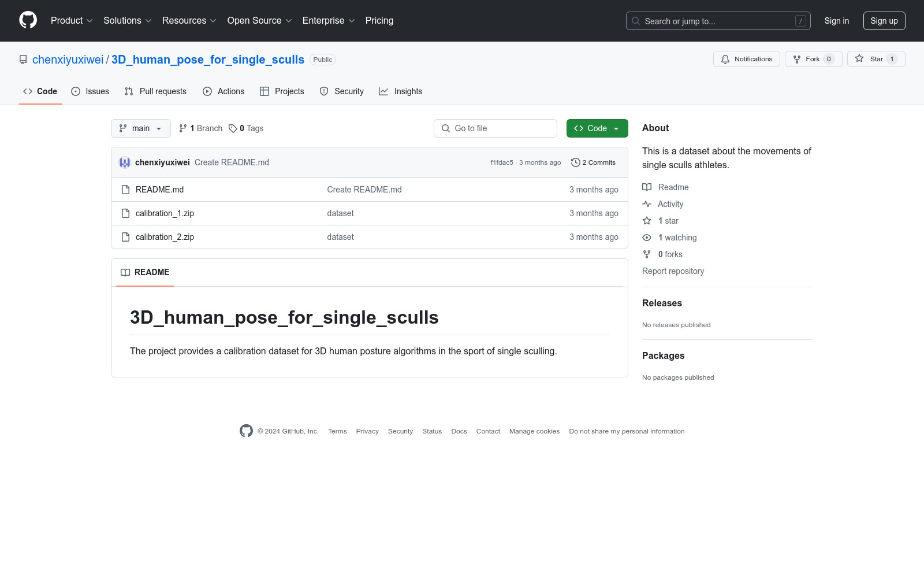Expand the Product menu
The width and height of the screenshot is (924, 578).
pyautogui.click(x=72, y=20)
